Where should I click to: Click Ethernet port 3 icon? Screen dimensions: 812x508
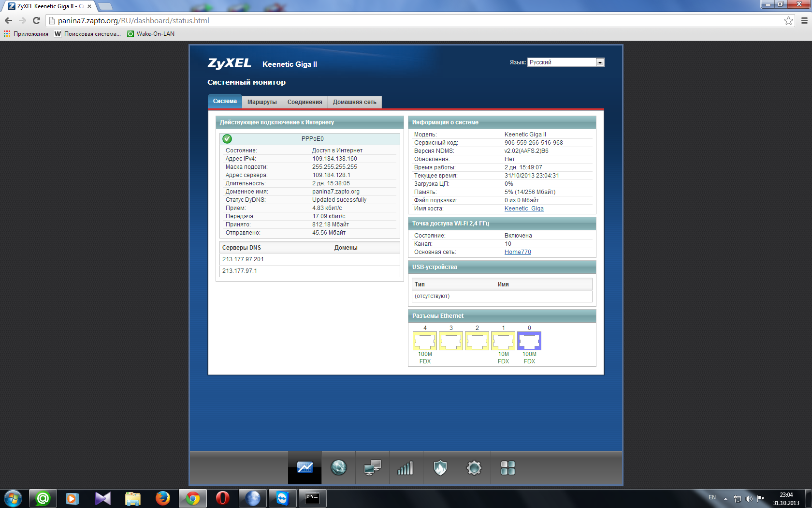[x=451, y=341]
